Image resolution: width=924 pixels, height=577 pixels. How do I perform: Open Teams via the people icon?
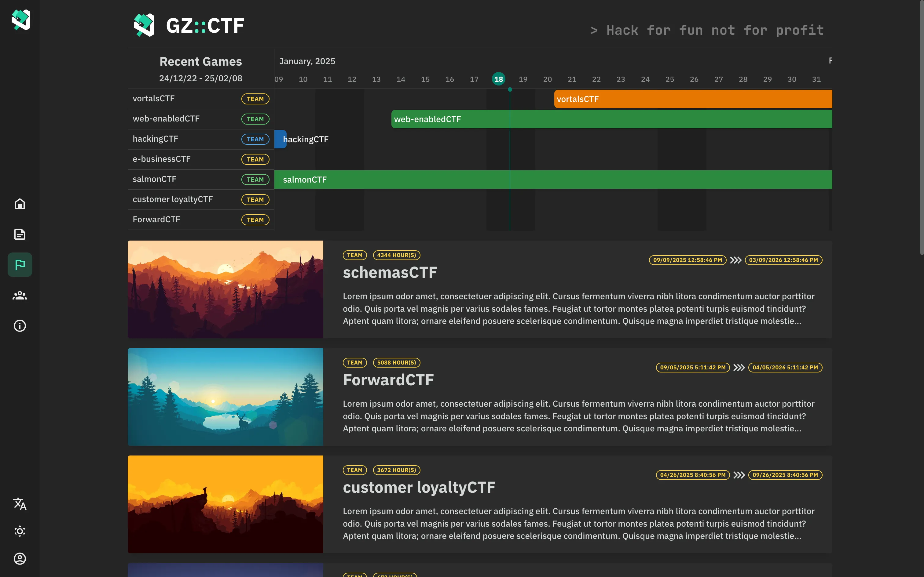click(20, 296)
